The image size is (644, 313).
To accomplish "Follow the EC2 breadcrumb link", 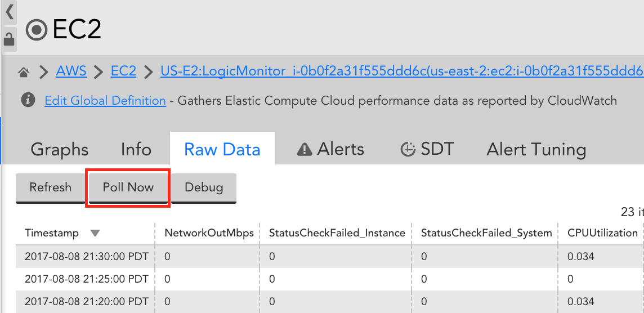I will [x=123, y=71].
